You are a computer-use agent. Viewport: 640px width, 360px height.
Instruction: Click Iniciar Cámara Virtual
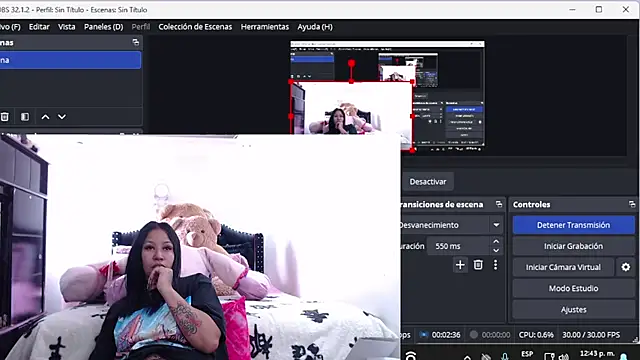pyautogui.click(x=563, y=267)
